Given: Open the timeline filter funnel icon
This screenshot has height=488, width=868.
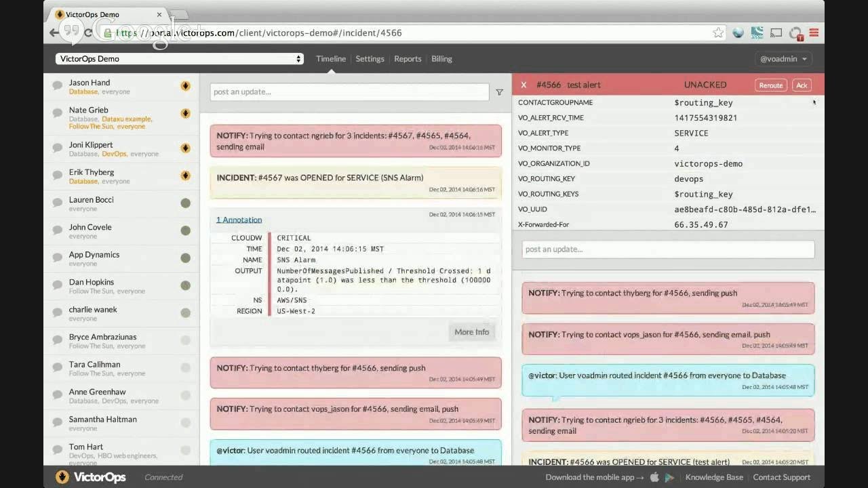Looking at the screenshot, I should (499, 92).
